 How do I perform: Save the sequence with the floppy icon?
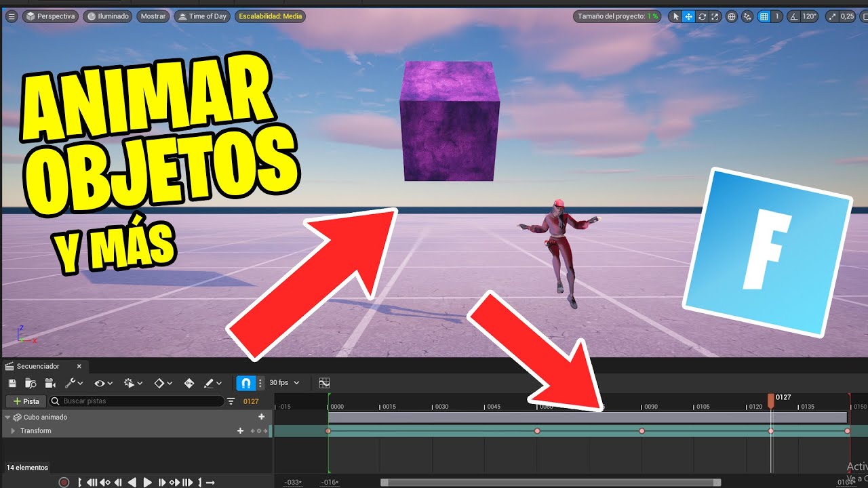pos(12,384)
